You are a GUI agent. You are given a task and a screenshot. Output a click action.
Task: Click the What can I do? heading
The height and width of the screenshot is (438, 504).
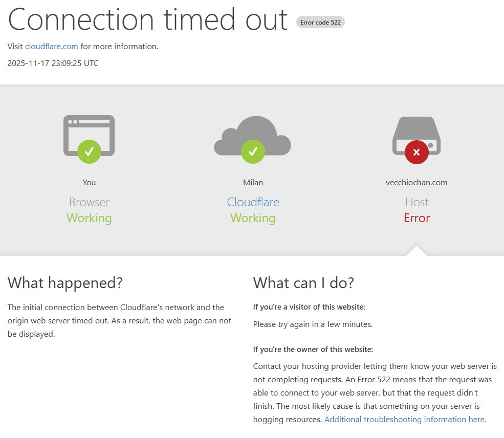pos(303,282)
